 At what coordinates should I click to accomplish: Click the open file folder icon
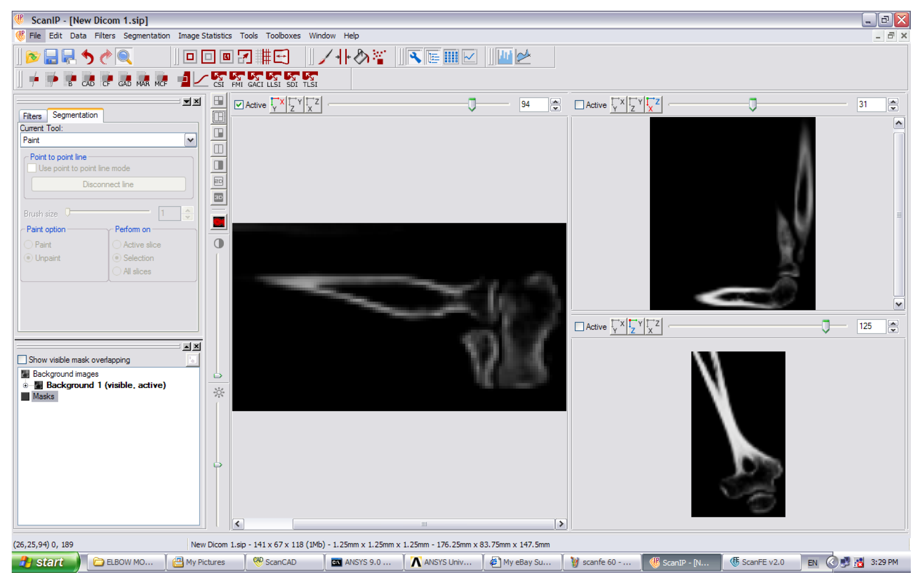32,57
